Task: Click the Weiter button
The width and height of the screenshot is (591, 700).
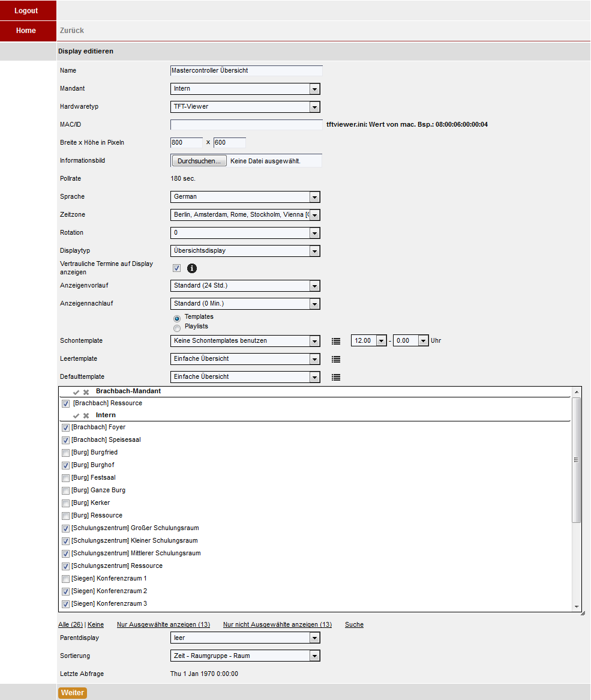Action: [x=72, y=693]
